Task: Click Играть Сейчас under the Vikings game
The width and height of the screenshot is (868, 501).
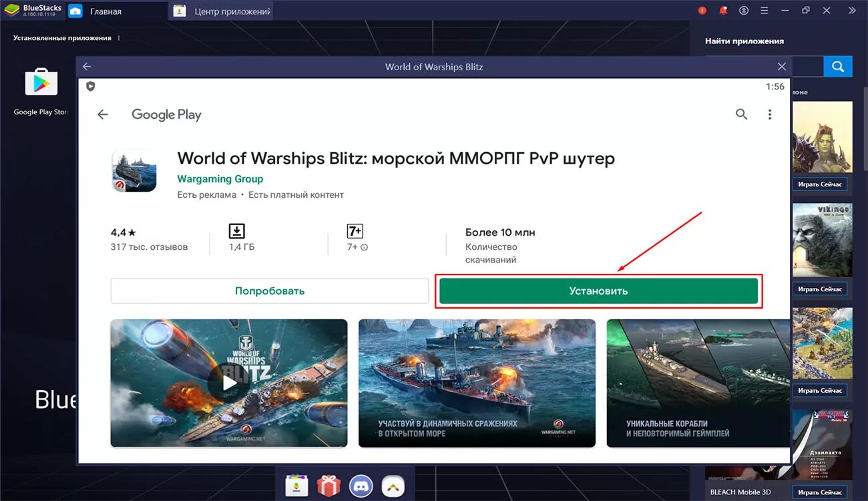Action: coord(820,289)
